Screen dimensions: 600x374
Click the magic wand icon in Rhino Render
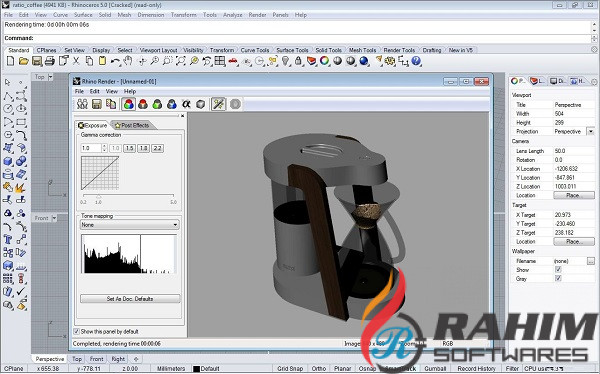coord(218,104)
